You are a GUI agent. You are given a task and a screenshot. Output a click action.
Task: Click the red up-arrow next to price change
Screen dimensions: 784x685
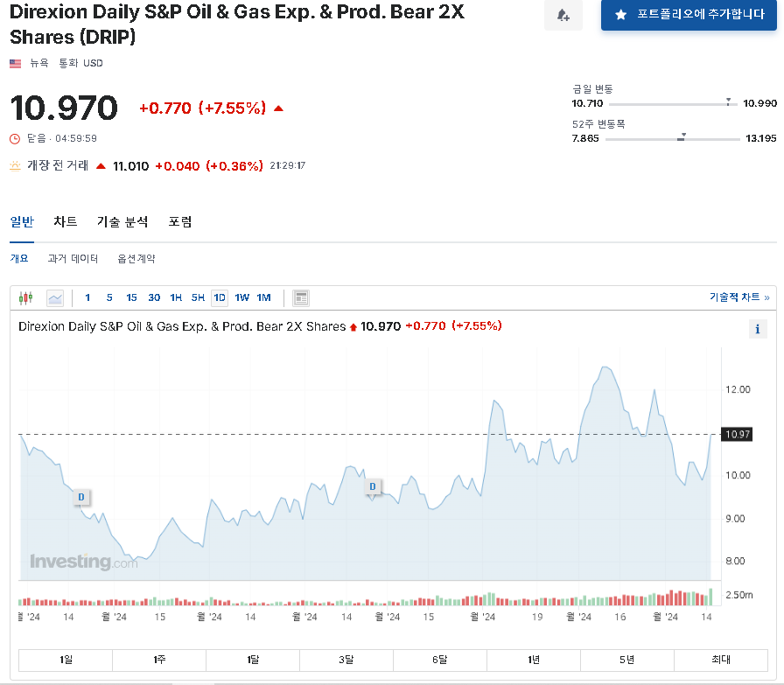click(x=278, y=108)
